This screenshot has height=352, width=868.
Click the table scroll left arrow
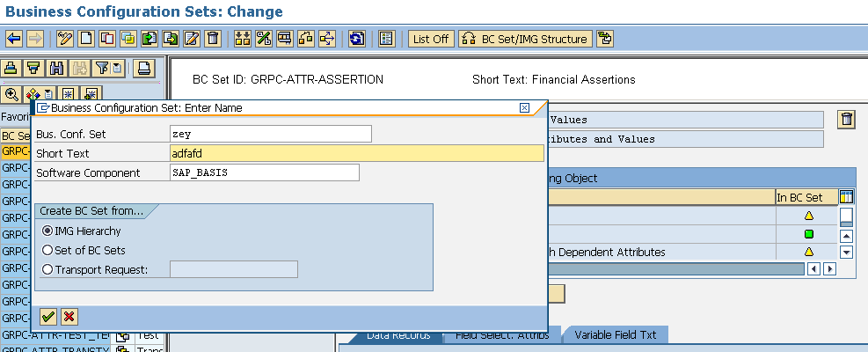click(813, 269)
